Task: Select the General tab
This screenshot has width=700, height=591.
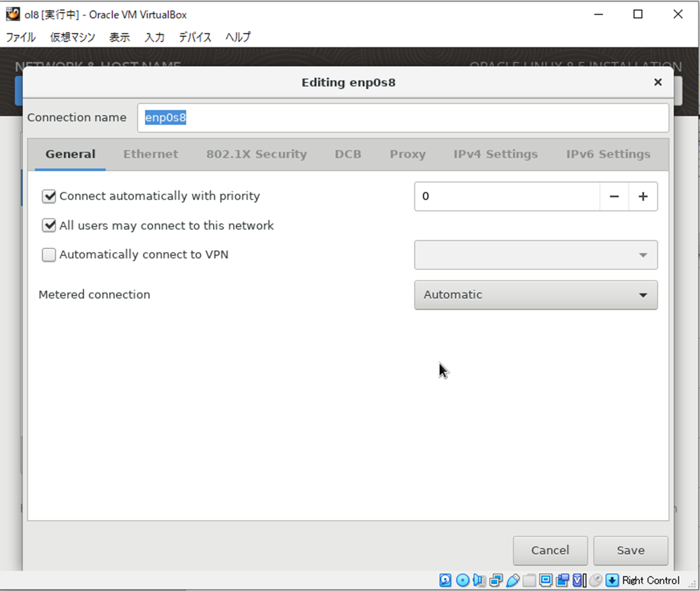Action: point(70,154)
